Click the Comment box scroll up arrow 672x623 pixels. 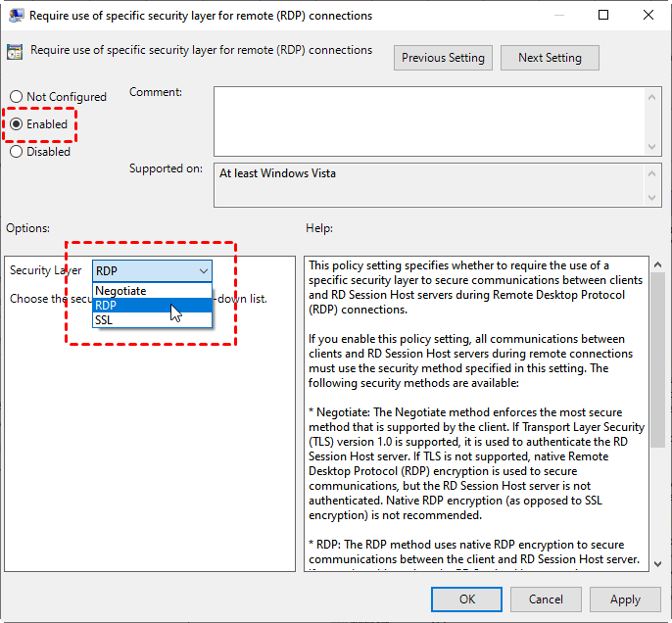[653, 96]
